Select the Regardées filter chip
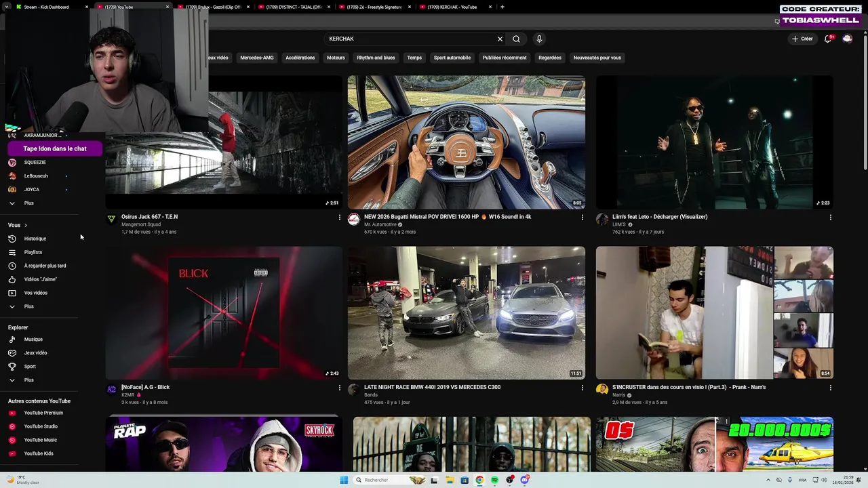Screen dimensions: 868x488 pyautogui.click(x=550, y=58)
